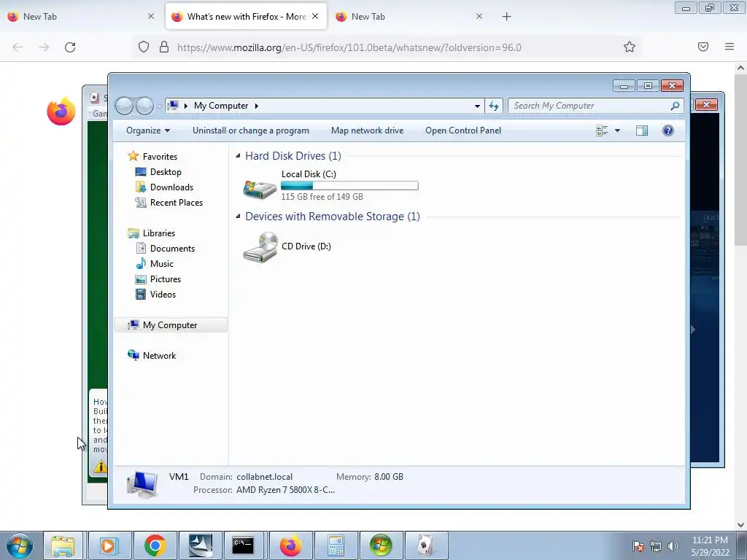Toggle the preview pane icon
Screen dimensions: 747x560
coord(642,131)
